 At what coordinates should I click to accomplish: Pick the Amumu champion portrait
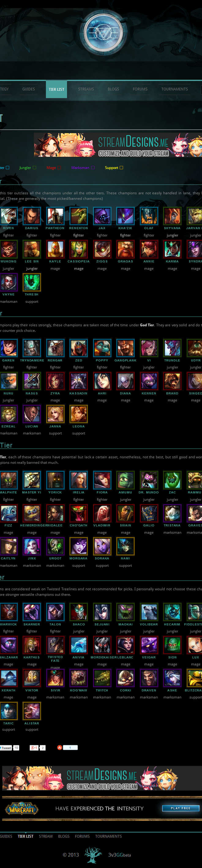(125, 480)
